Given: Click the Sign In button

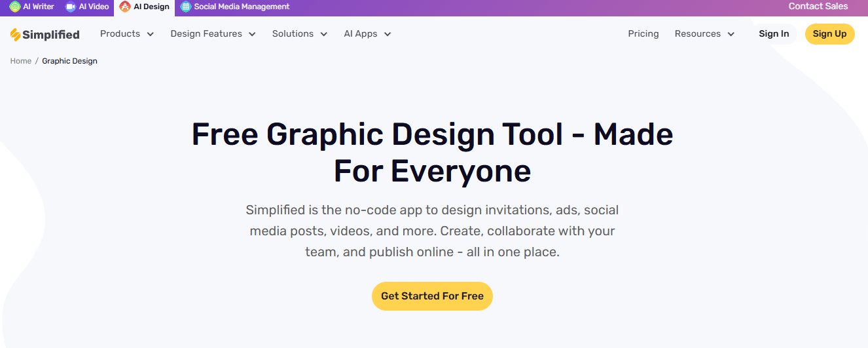Looking at the screenshot, I should (x=774, y=34).
